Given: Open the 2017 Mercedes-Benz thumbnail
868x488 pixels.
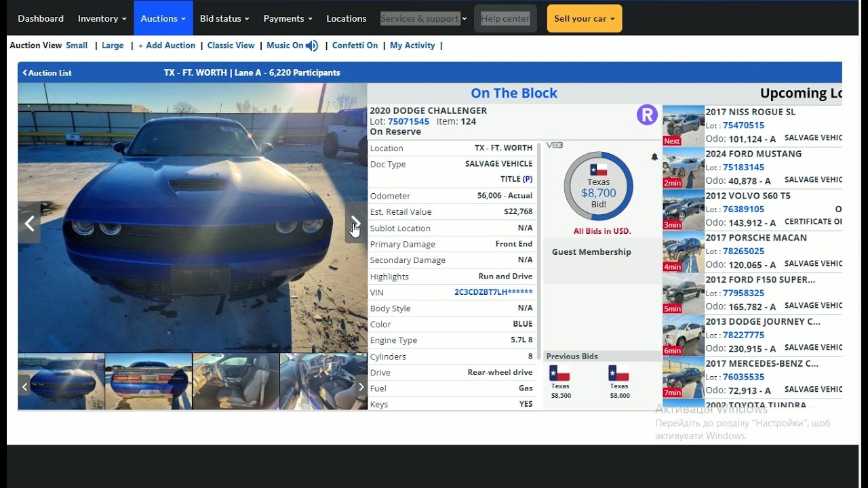Looking at the screenshot, I should [684, 378].
